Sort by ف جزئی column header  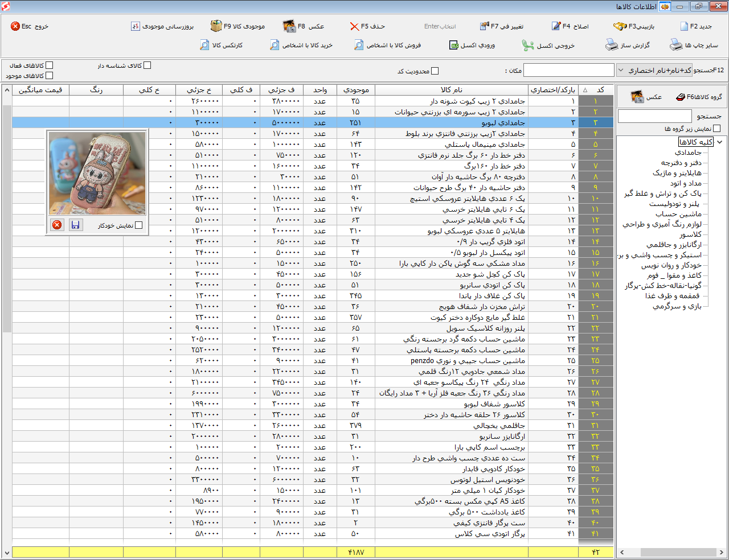[x=282, y=90]
